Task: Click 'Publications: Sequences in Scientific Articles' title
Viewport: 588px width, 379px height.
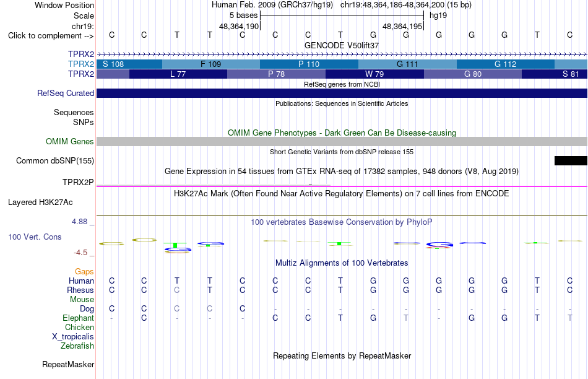Action: point(342,103)
